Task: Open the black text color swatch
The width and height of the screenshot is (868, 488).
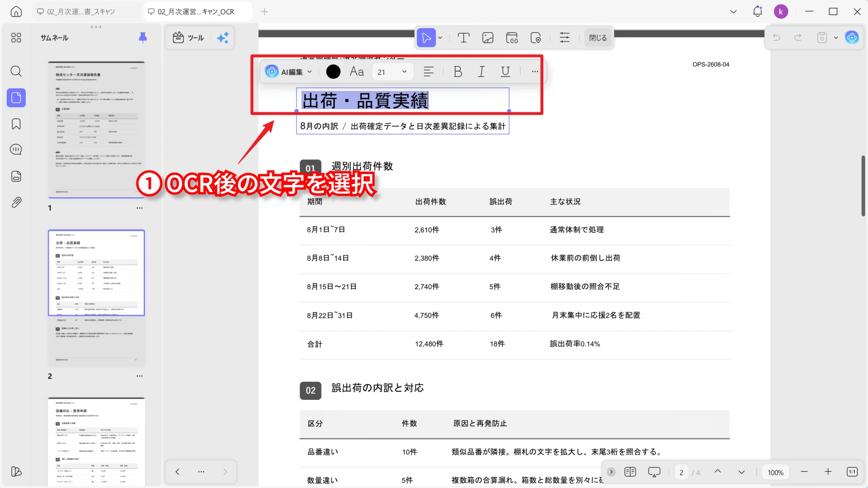Action: pyautogui.click(x=333, y=71)
